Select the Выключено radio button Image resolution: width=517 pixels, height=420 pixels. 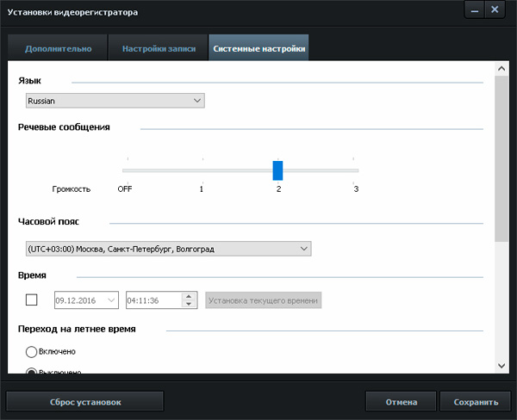coord(32,371)
